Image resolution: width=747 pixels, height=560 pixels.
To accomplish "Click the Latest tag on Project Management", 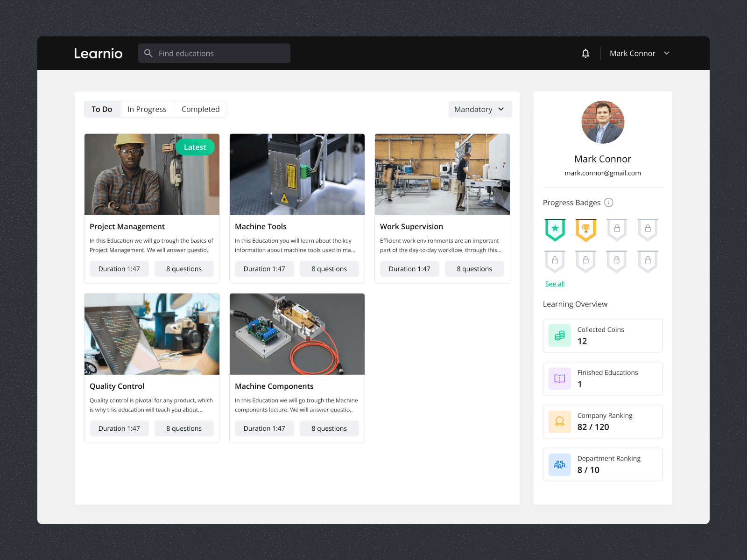I will [x=195, y=147].
